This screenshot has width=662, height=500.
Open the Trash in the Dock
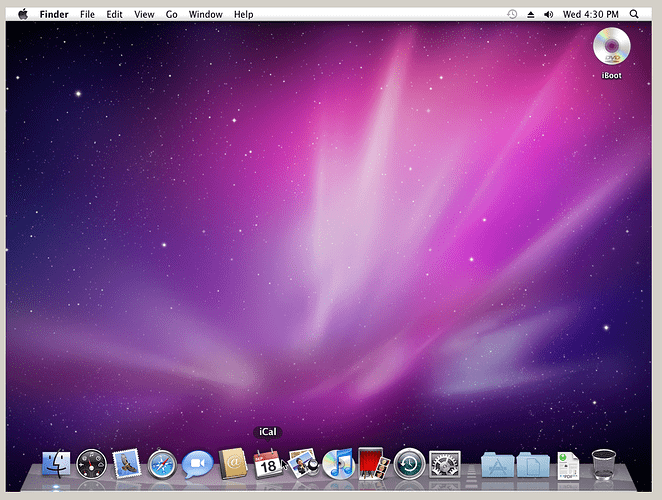coord(604,464)
